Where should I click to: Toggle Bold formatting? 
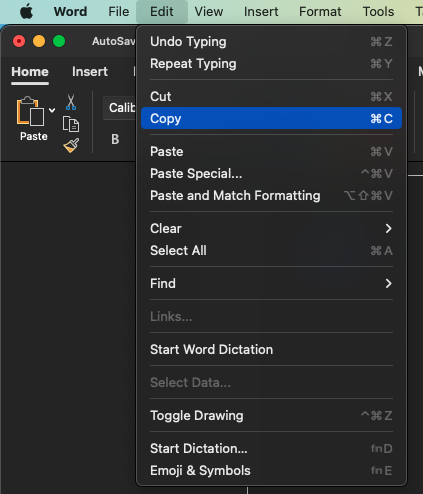(x=115, y=139)
